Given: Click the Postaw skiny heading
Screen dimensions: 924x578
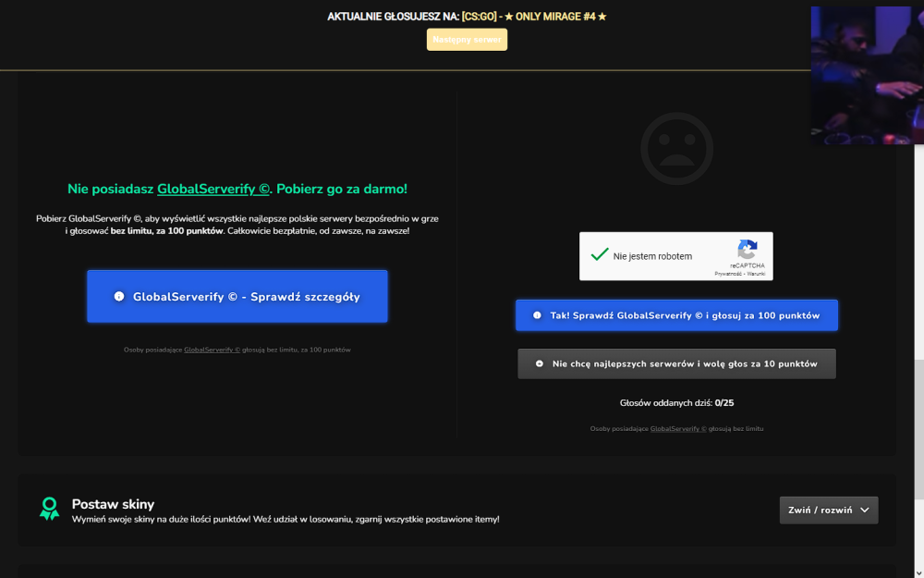Looking at the screenshot, I should [113, 504].
